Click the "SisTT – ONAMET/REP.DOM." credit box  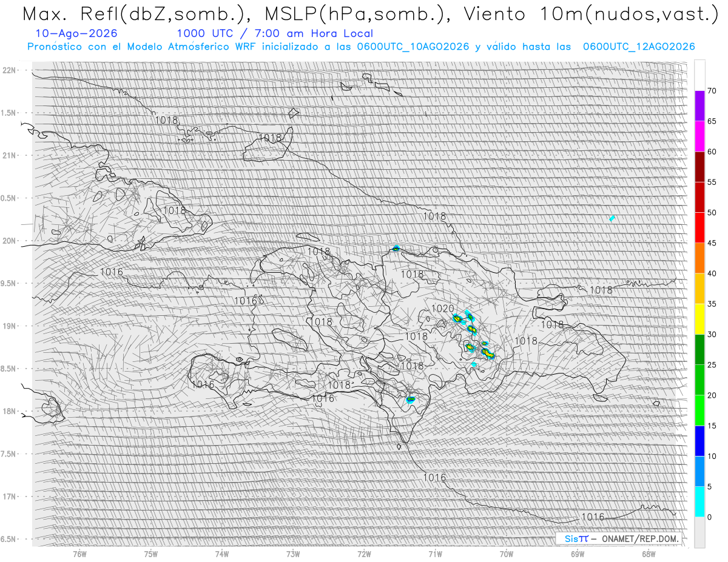coord(618,538)
